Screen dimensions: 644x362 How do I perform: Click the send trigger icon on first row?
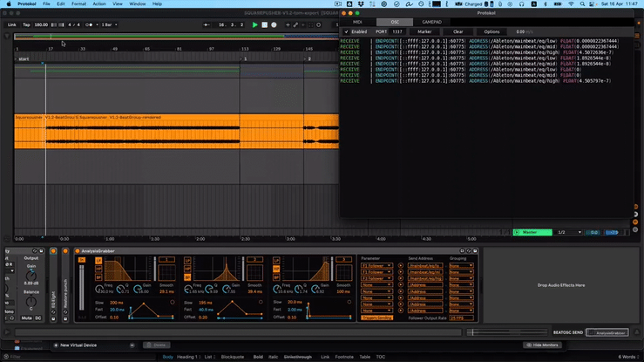[401, 266]
